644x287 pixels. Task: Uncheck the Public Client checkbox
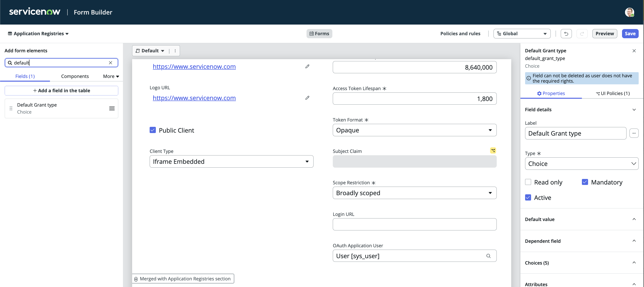pyautogui.click(x=153, y=130)
